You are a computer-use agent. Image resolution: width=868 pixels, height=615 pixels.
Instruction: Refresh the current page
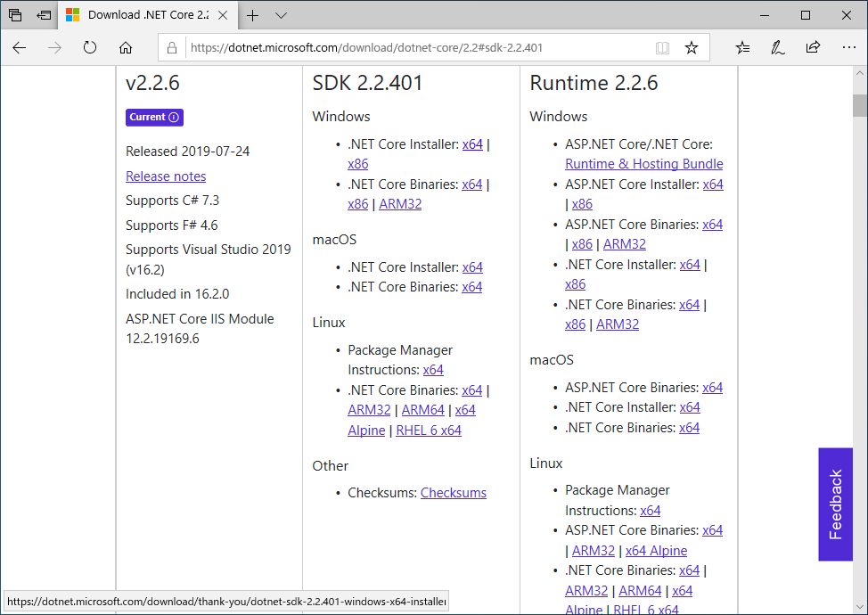[89, 48]
